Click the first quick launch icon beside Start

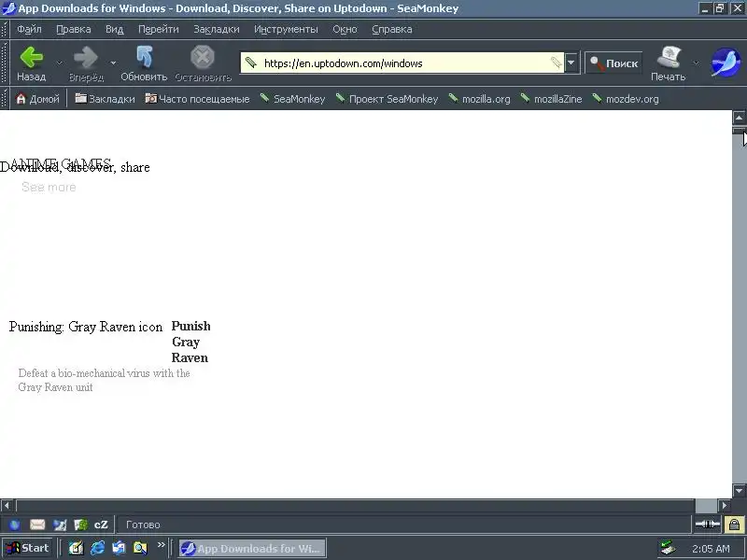(76, 548)
